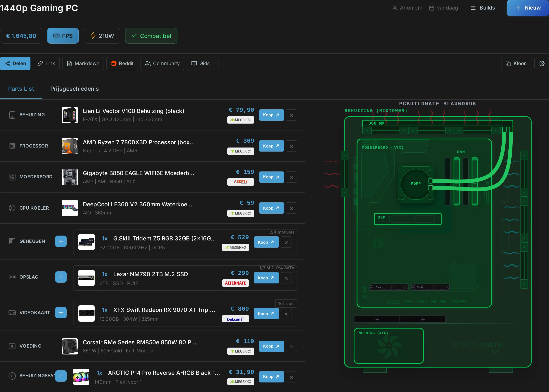Screen dimensions: 549x392
Task: Select the Parts List tab
Action: (x=21, y=89)
